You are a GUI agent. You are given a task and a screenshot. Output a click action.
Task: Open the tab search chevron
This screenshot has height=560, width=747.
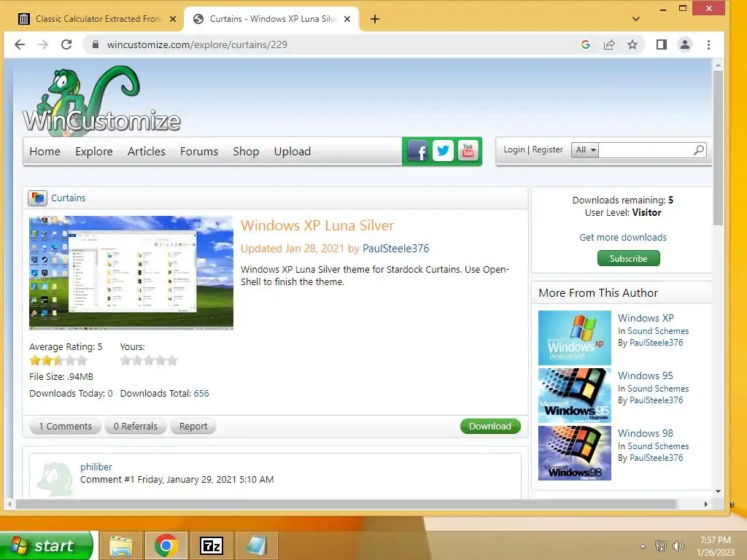pyautogui.click(x=636, y=19)
